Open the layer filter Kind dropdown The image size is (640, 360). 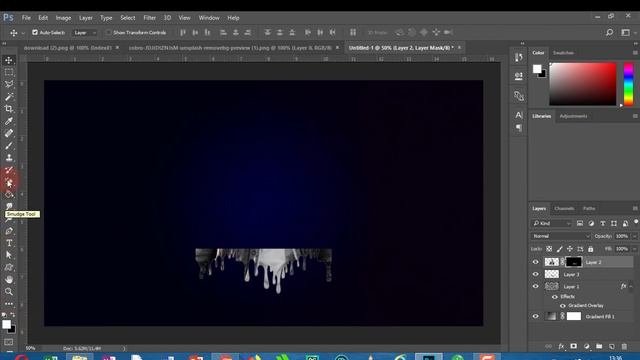point(551,223)
